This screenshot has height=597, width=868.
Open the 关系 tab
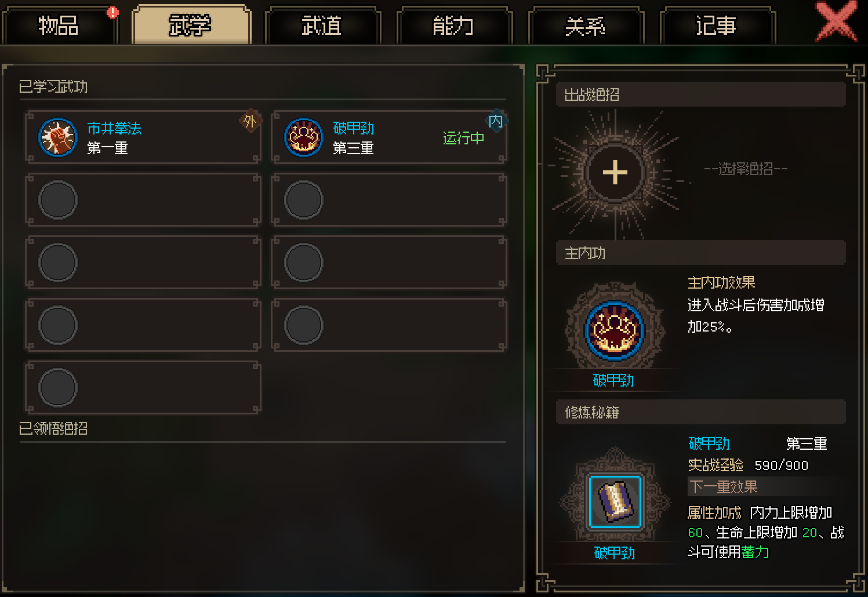(x=586, y=26)
